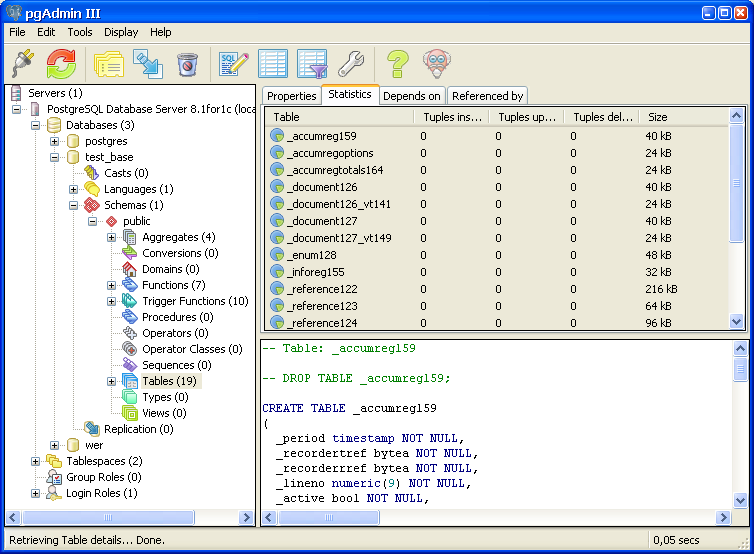Sort by the Size column header
This screenshot has height=554, width=754.
(657, 117)
